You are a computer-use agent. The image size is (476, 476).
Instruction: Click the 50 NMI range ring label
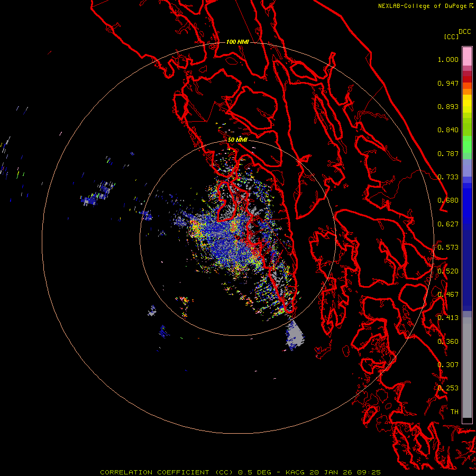tap(237, 140)
